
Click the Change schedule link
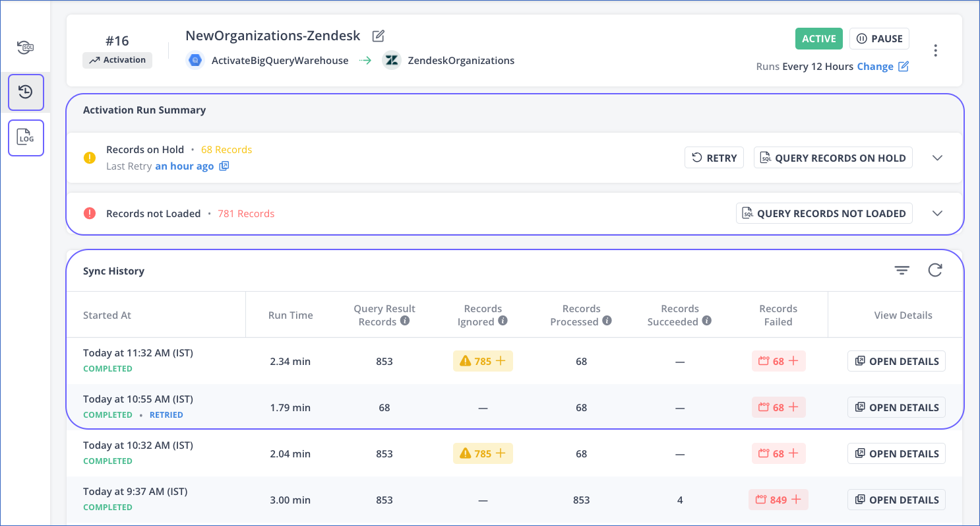click(875, 67)
